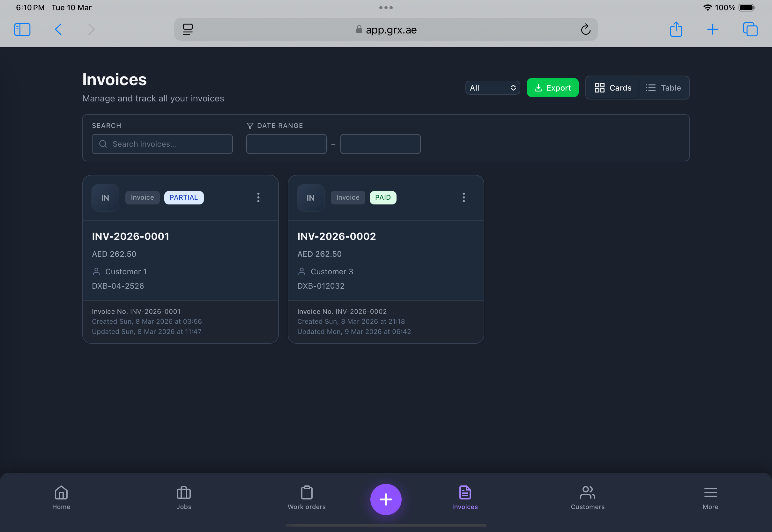Tap the Jobs briefcase icon
This screenshot has height=532, width=772.
click(x=184, y=491)
